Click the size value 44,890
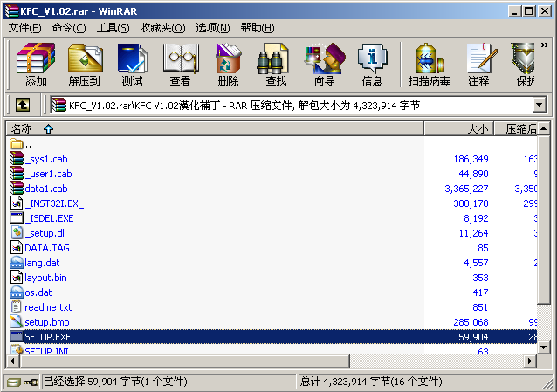This screenshot has height=392, width=557. tap(473, 174)
